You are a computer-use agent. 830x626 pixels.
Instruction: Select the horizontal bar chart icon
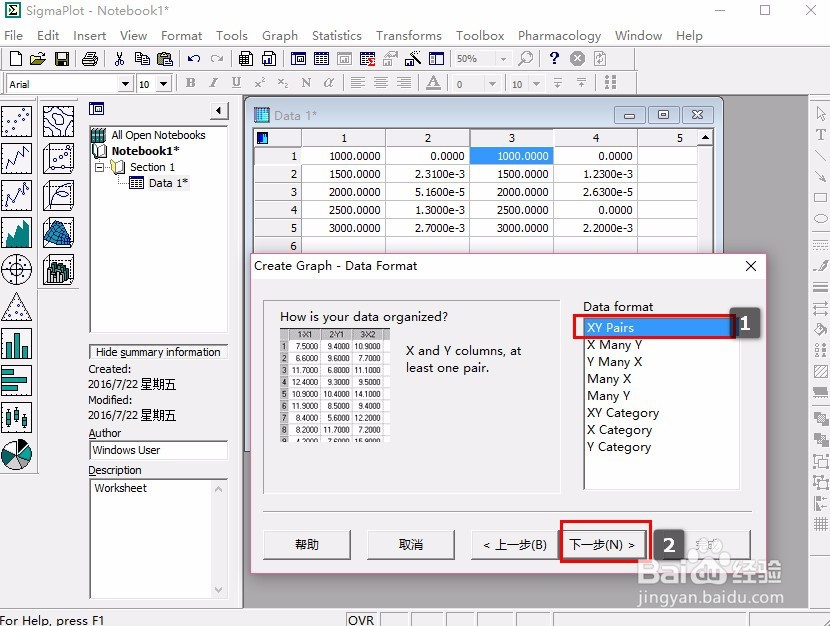tap(16, 380)
